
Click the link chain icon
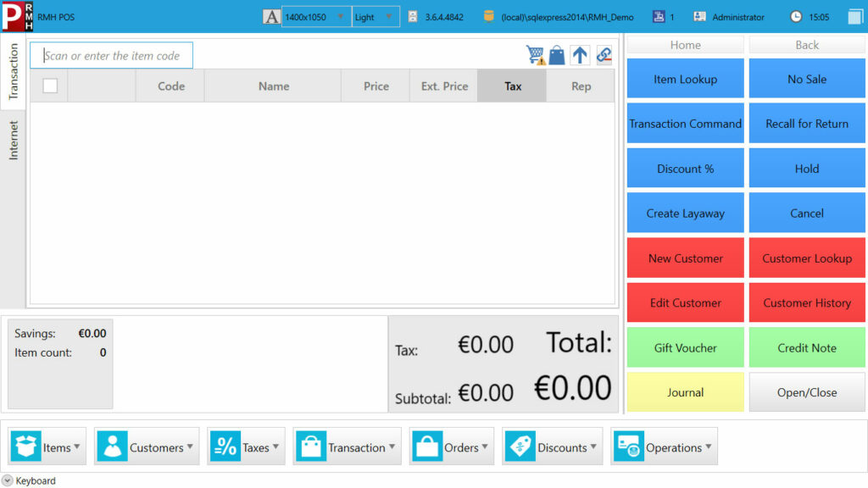point(604,55)
